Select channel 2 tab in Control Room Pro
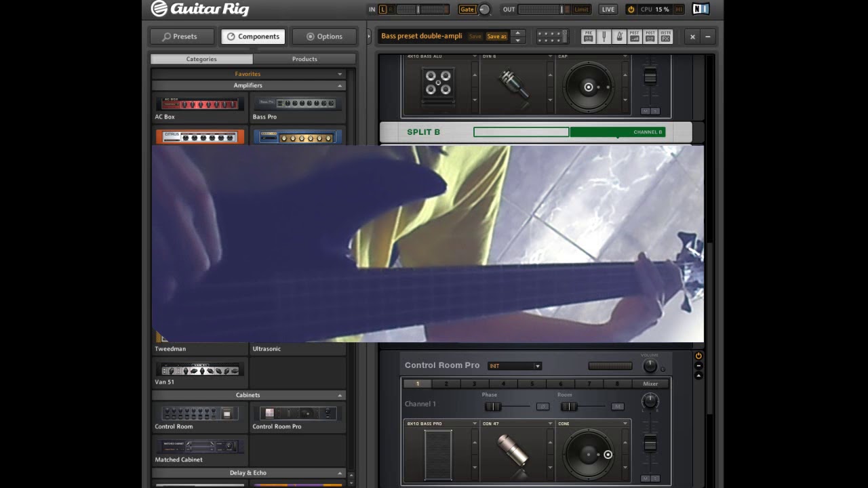The image size is (868, 488). (446, 384)
